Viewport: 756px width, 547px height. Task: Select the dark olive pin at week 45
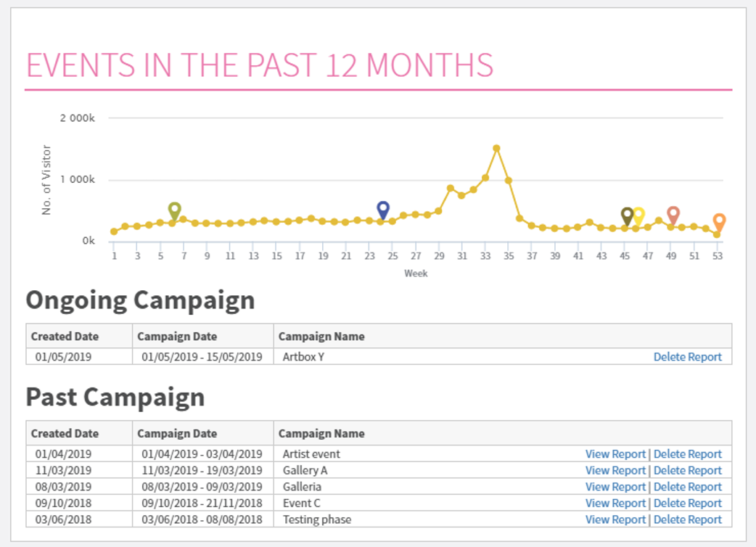tap(628, 215)
